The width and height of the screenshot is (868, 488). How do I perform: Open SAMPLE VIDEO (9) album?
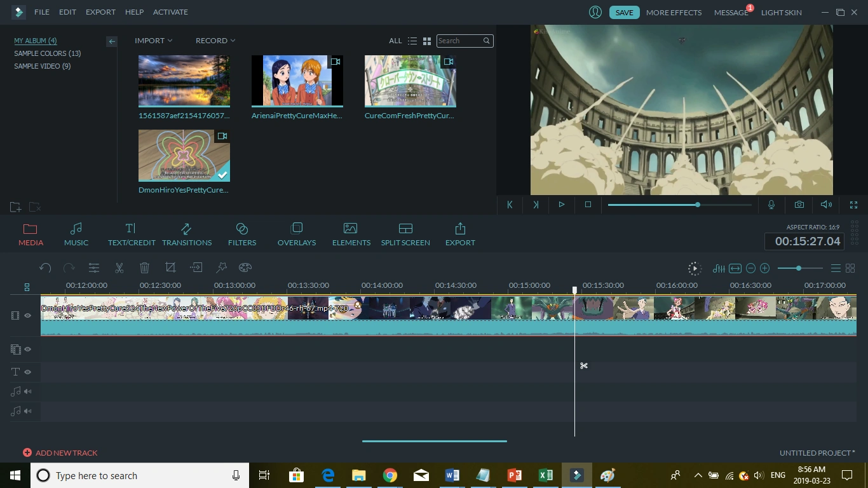pos(43,66)
